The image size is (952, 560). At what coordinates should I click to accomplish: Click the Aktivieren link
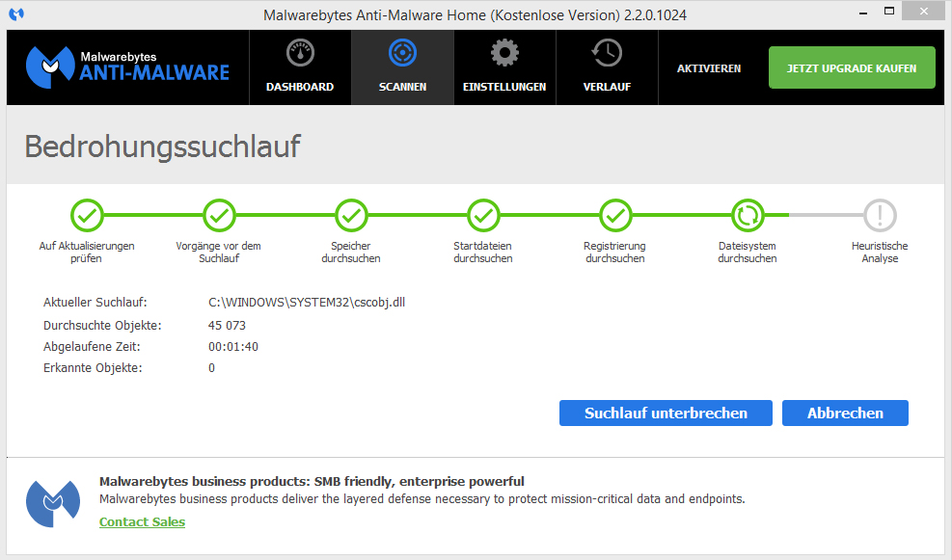709,68
